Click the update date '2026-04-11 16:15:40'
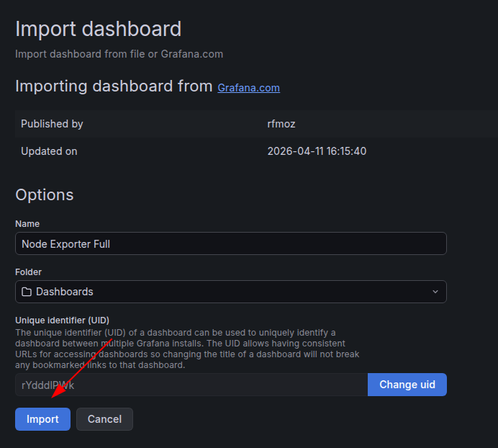Viewport: 498px width, 448px height. 317,151
